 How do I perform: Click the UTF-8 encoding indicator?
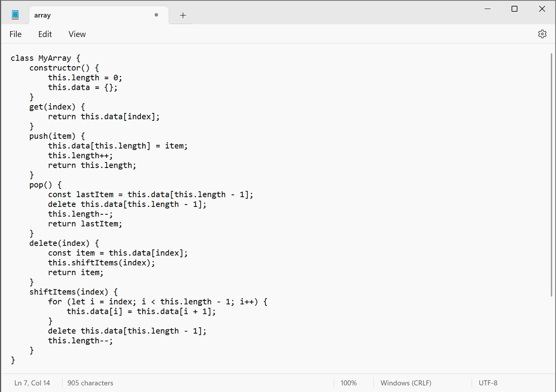(x=488, y=383)
